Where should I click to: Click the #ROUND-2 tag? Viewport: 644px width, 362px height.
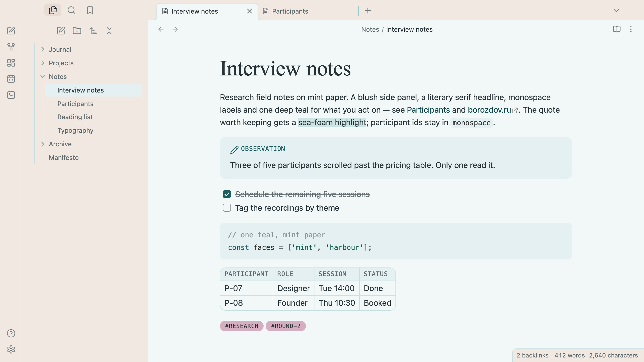[286, 326]
